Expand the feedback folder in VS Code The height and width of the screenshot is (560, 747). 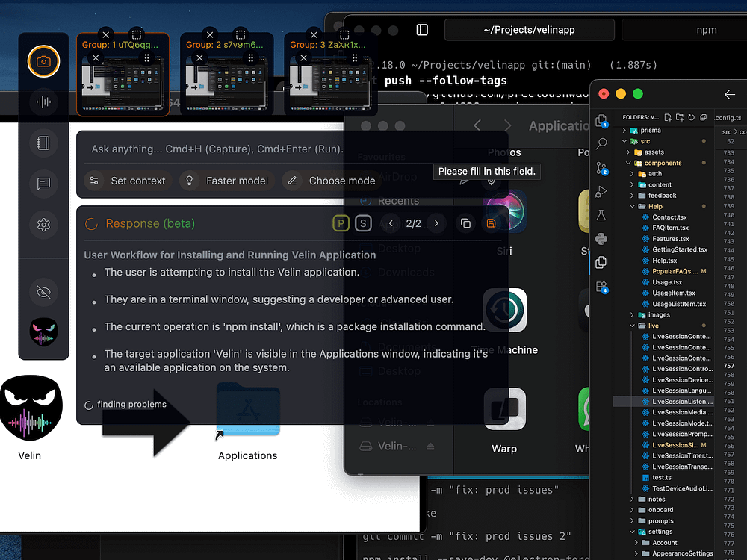tap(663, 196)
